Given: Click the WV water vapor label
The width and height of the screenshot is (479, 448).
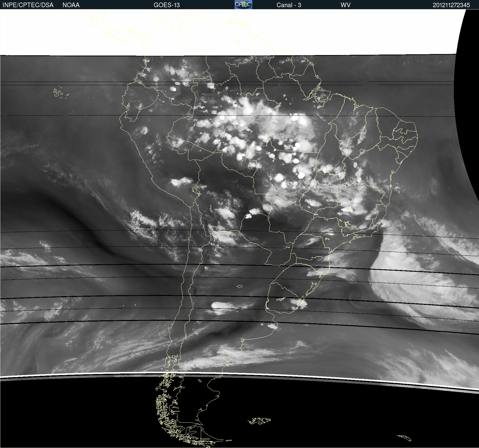Looking at the screenshot, I should [345, 5].
